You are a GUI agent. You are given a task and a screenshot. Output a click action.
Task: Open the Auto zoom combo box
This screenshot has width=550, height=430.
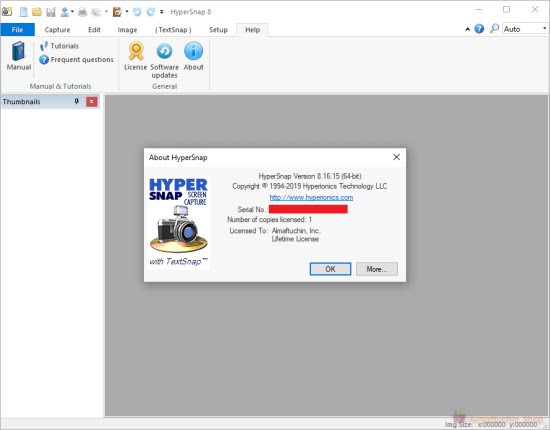[525, 29]
